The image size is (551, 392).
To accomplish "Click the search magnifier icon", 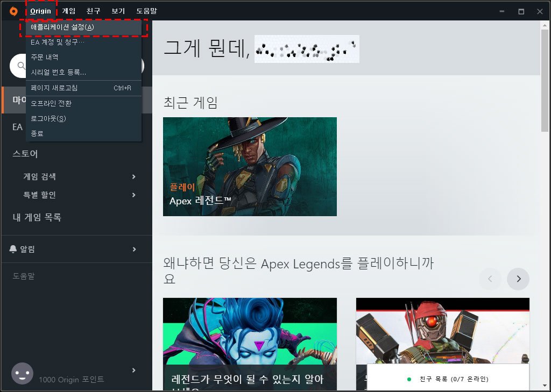I will [22, 66].
